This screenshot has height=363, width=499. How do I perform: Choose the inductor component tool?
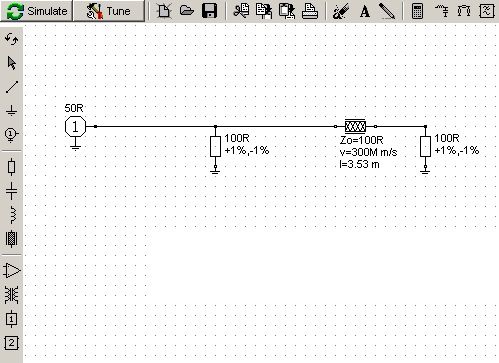12,215
